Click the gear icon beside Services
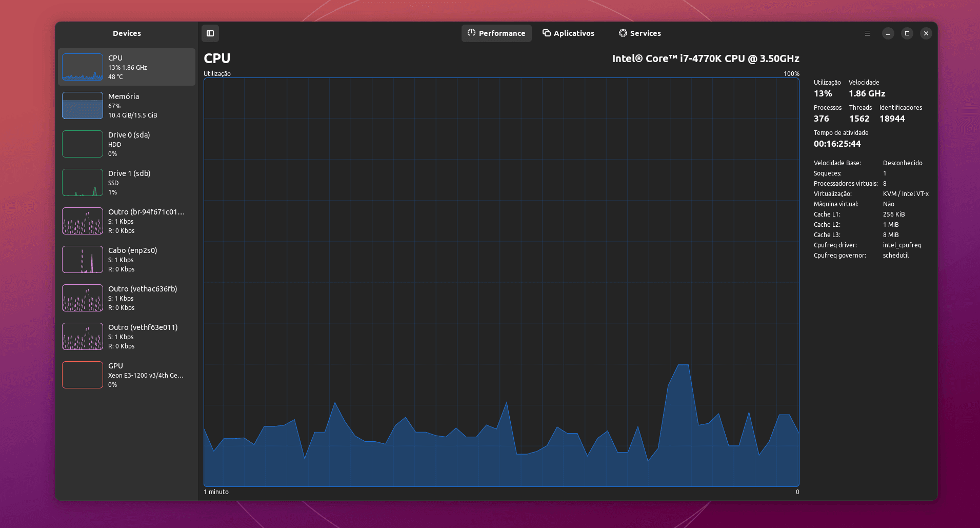This screenshot has height=528, width=980. point(623,33)
